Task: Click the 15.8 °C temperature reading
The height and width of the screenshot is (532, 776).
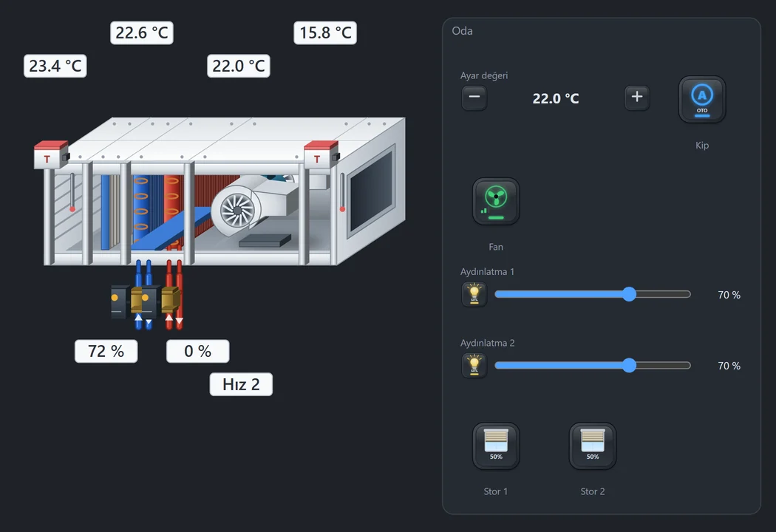Action: [x=325, y=33]
